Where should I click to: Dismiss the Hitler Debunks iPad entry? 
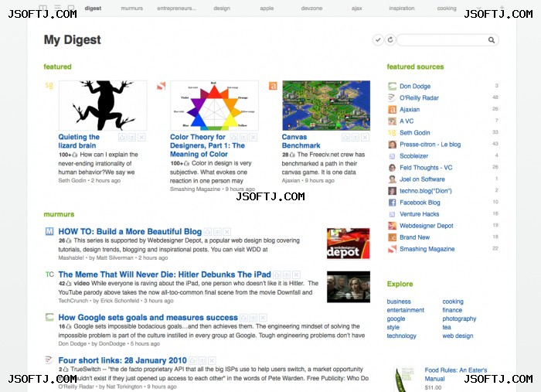coord(296,275)
